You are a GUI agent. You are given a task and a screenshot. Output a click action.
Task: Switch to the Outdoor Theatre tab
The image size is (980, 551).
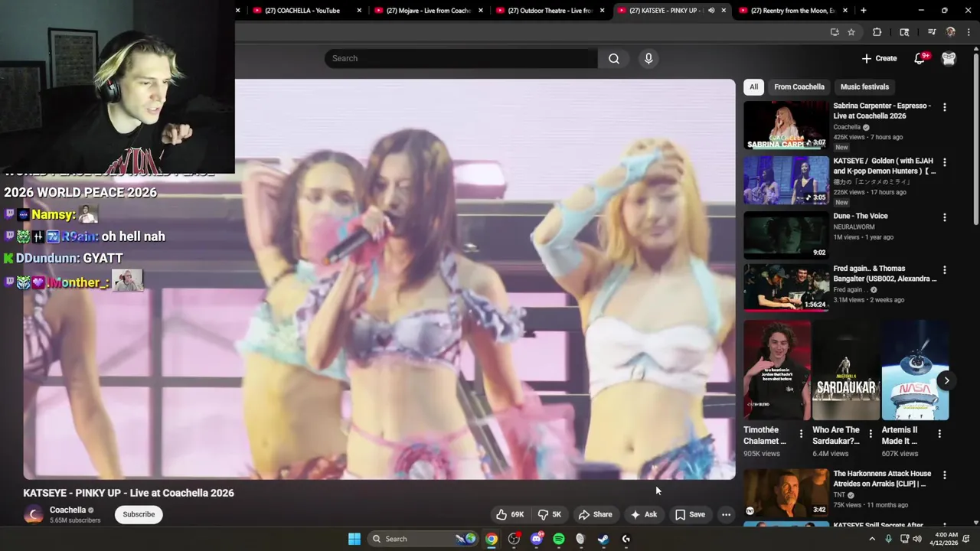(549, 11)
